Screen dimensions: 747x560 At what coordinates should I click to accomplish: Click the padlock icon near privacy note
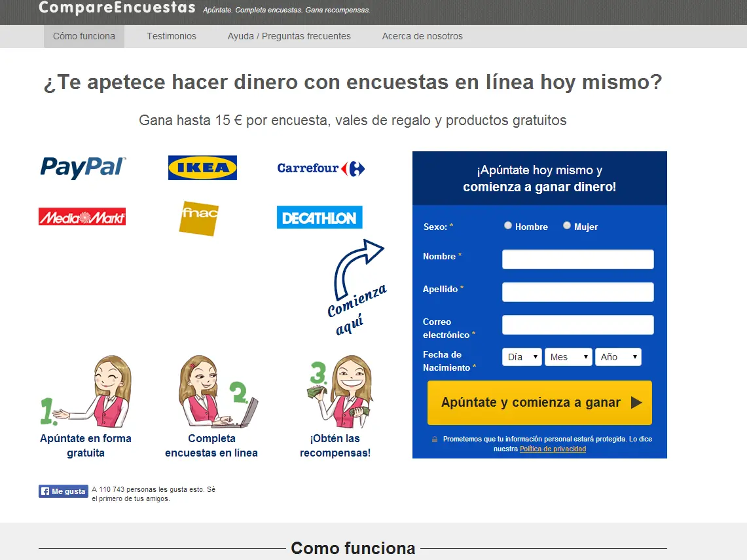[x=435, y=439]
